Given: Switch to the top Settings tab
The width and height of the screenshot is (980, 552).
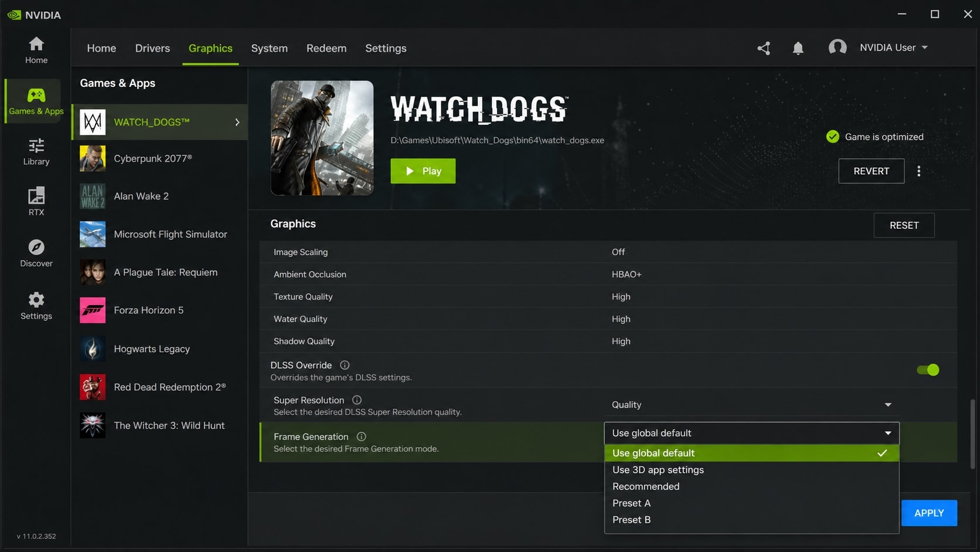Looking at the screenshot, I should [x=386, y=48].
